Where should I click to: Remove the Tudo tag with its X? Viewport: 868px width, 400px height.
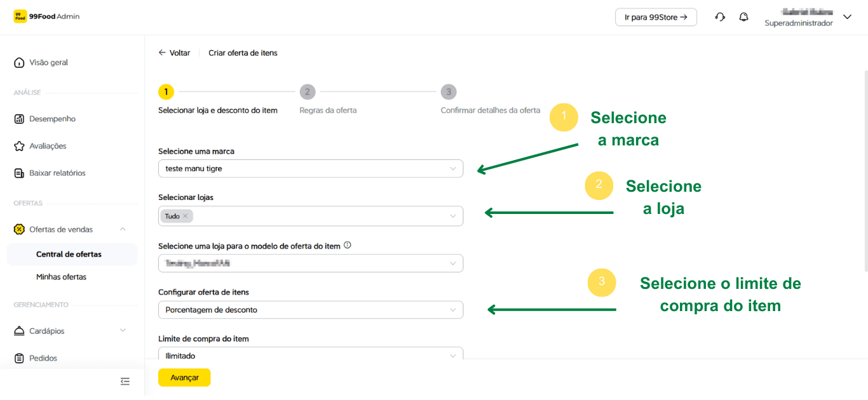click(x=186, y=216)
